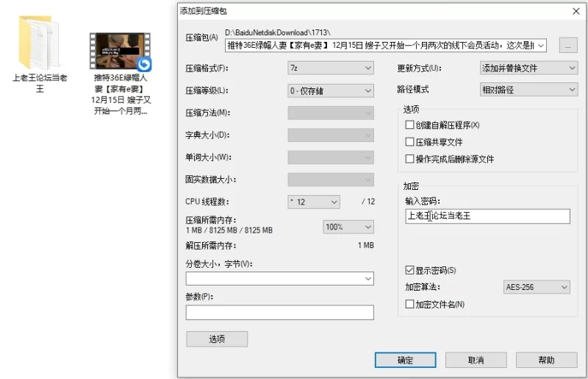
Task: Enable 创建自解压程序 checkbox
Action: [x=409, y=124]
